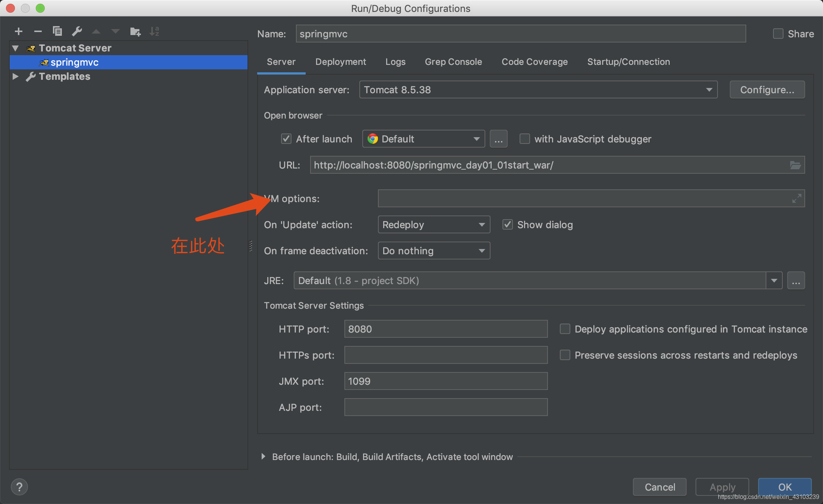Close the dialog with red window button

click(x=10, y=8)
